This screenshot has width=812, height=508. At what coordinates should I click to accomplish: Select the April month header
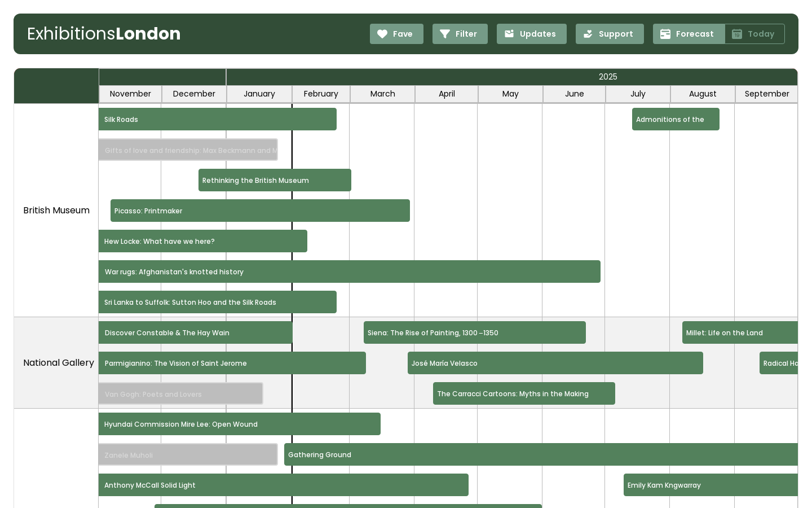tap(447, 94)
